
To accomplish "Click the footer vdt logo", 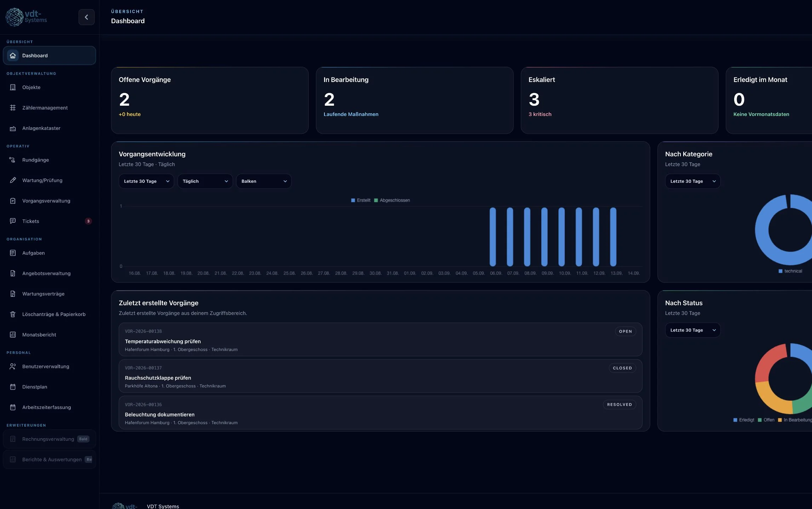I will click(125, 506).
